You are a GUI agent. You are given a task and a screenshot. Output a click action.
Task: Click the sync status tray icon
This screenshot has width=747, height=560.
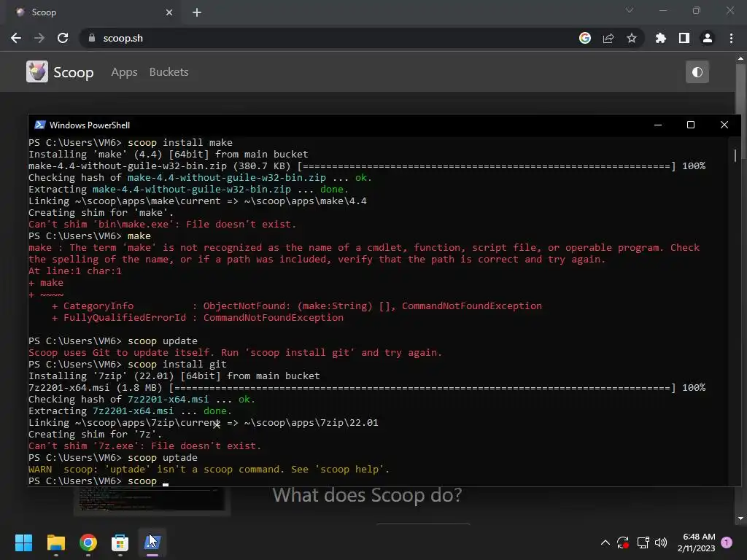pos(623,542)
